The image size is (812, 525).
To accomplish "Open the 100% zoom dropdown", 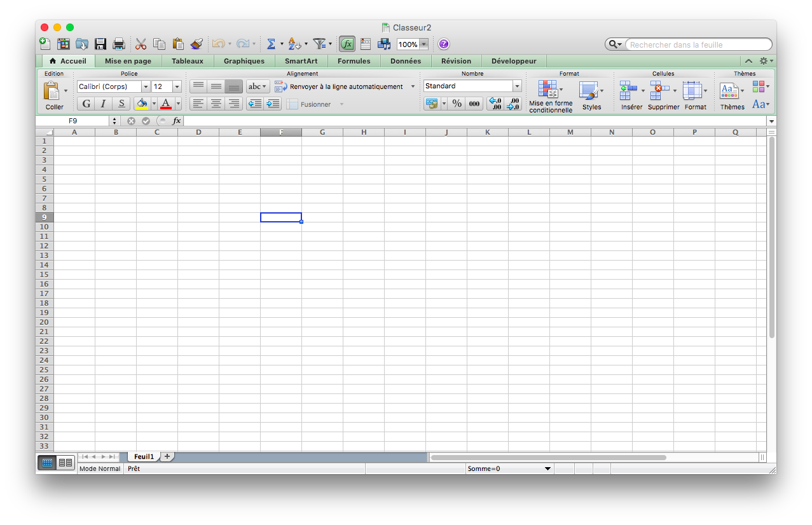I will 423,44.
